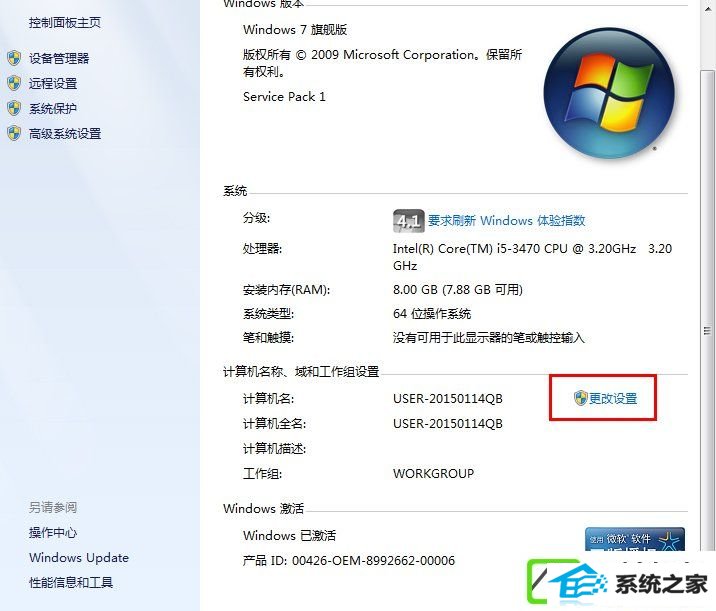The image size is (716, 611).
Task: Click the 4.1 experience index score badge
Action: click(x=408, y=221)
